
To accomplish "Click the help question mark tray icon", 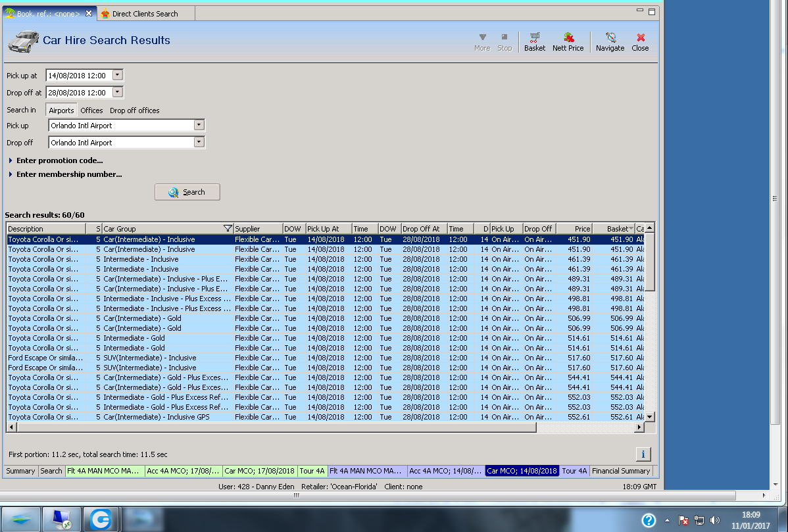I will 649,520.
